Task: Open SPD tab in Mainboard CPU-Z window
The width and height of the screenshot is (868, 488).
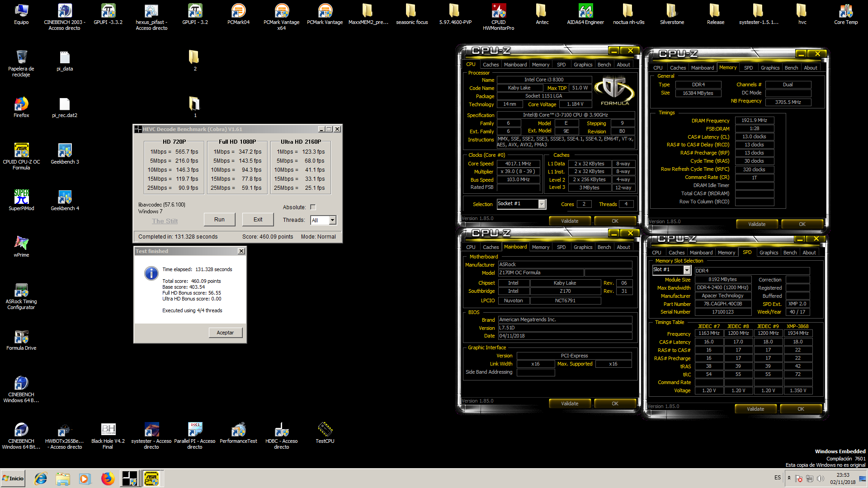Action: [x=561, y=247]
